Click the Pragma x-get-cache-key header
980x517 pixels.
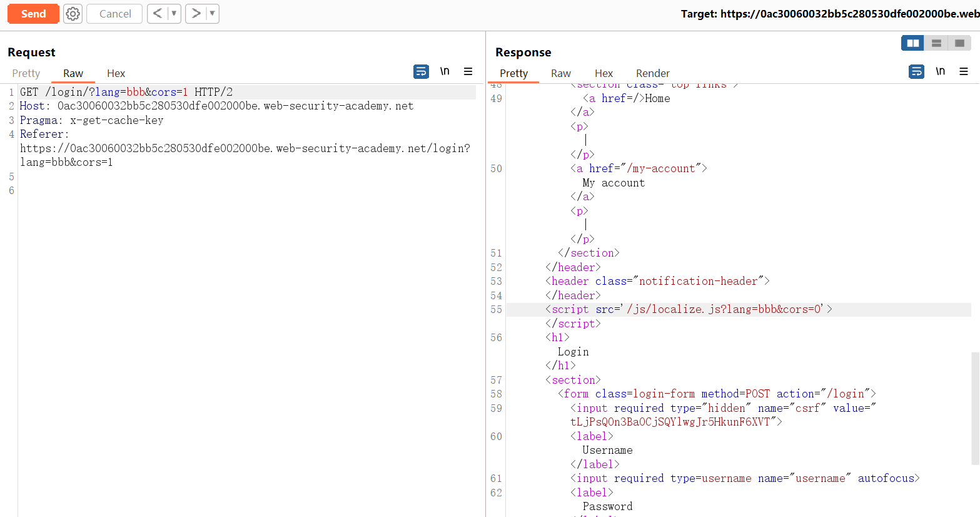tap(91, 120)
